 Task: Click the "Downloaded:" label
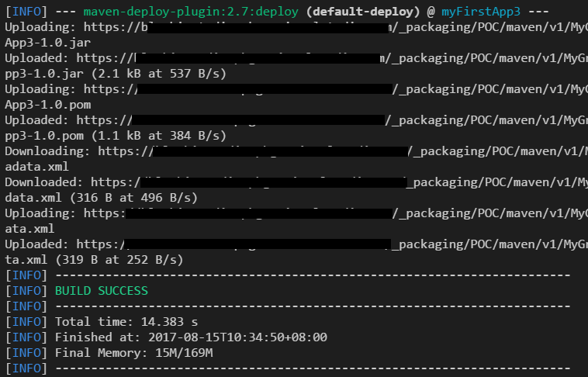[x=44, y=182]
